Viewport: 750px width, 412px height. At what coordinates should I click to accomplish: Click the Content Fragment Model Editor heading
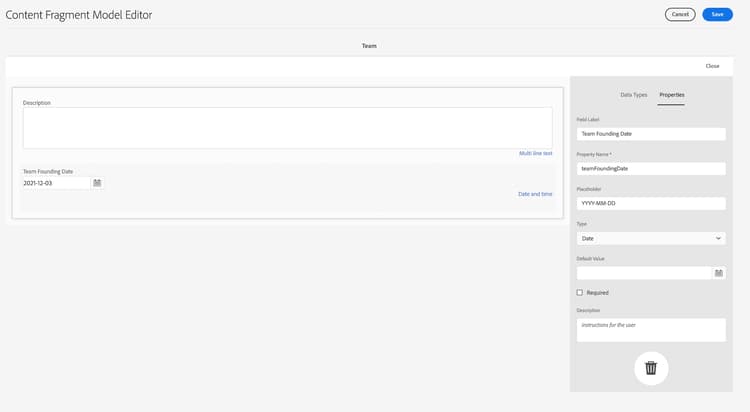pos(79,15)
